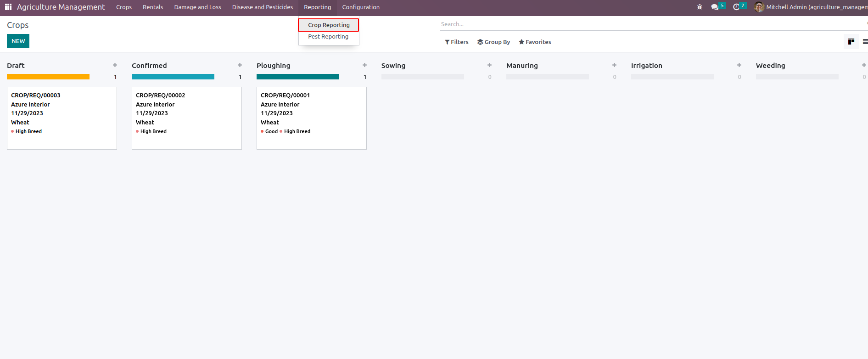The width and height of the screenshot is (868, 359).
Task: Add a quick card in Irrigation column
Action: tap(739, 65)
